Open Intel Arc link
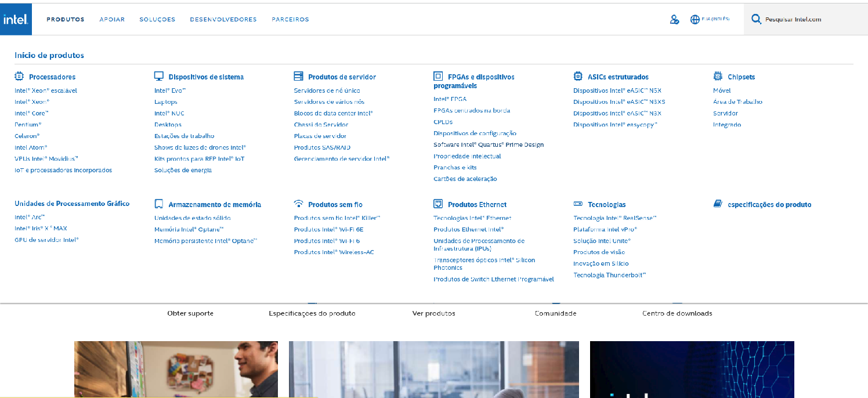The image size is (868, 398). click(x=30, y=217)
